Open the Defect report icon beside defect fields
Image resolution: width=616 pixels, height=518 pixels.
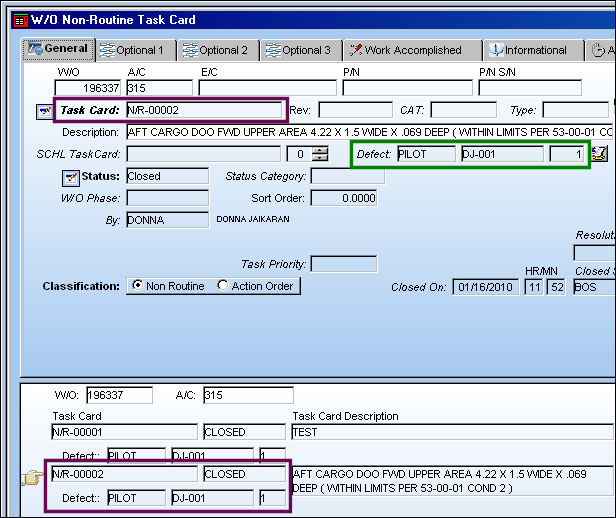point(600,154)
